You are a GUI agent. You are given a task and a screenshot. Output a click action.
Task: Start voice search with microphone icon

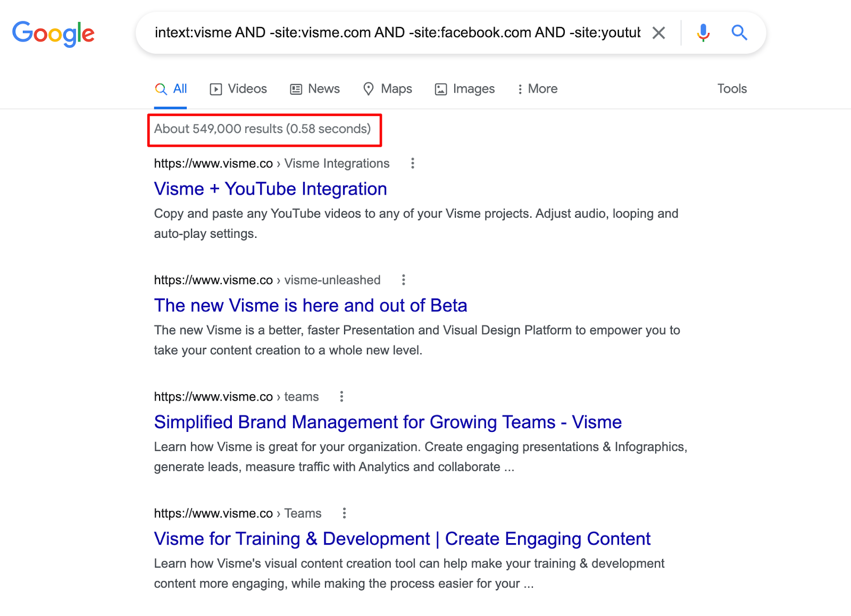click(703, 33)
